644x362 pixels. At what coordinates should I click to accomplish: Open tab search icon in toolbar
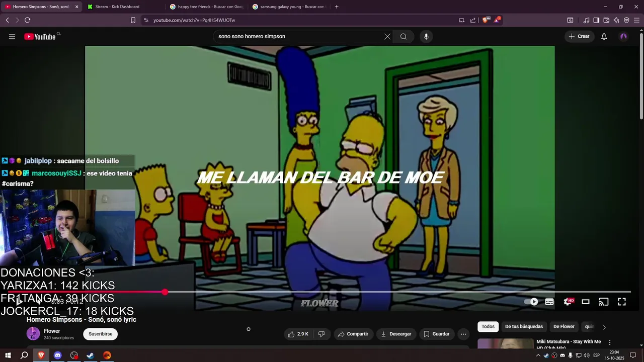(x=570, y=20)
